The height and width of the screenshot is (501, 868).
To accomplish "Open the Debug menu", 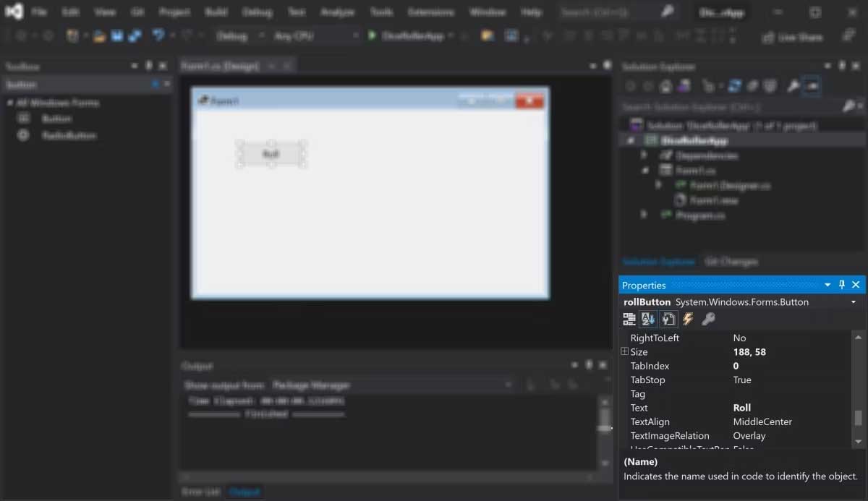I will (x=257, y=12).
